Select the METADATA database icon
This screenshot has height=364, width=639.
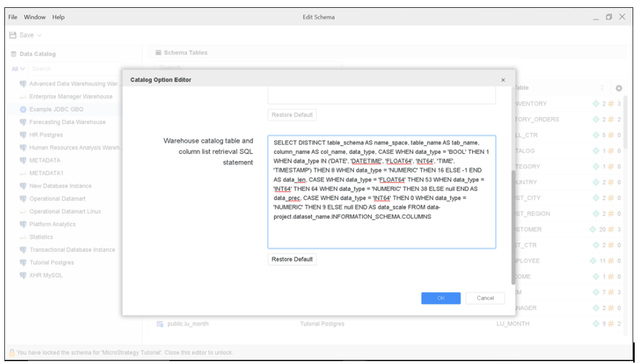point(23,160)
